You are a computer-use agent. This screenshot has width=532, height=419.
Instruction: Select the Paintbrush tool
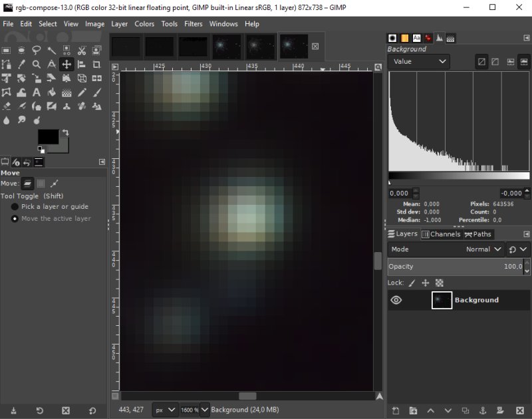click(x=96, y=92)
